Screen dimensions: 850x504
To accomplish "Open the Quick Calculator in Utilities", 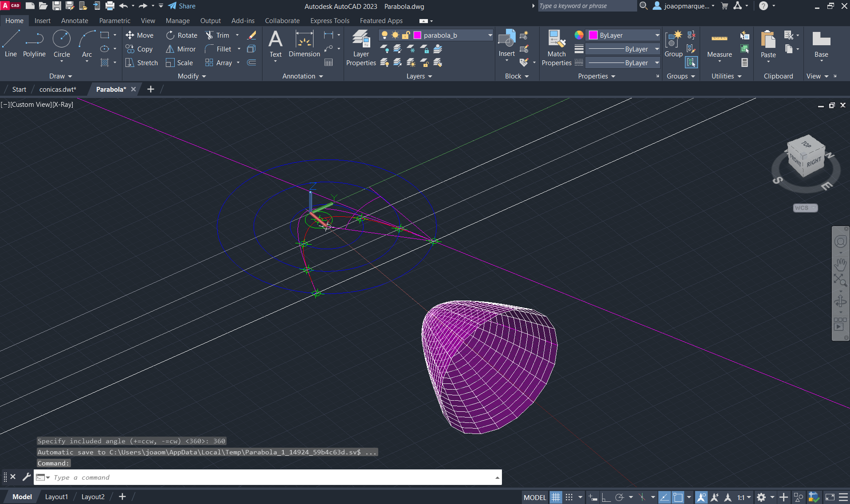I will click(744, 63).
